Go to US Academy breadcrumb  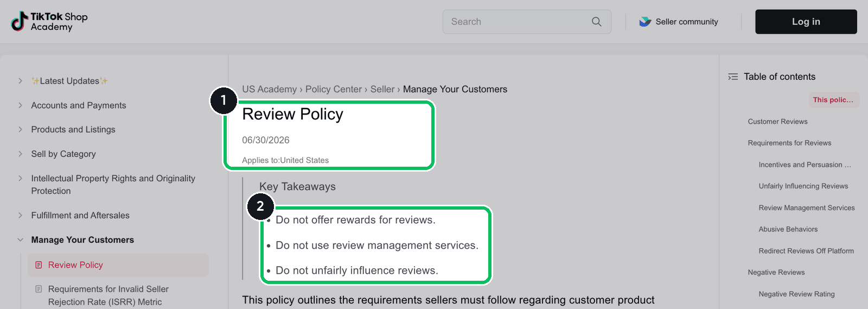(x=269, y=89)
